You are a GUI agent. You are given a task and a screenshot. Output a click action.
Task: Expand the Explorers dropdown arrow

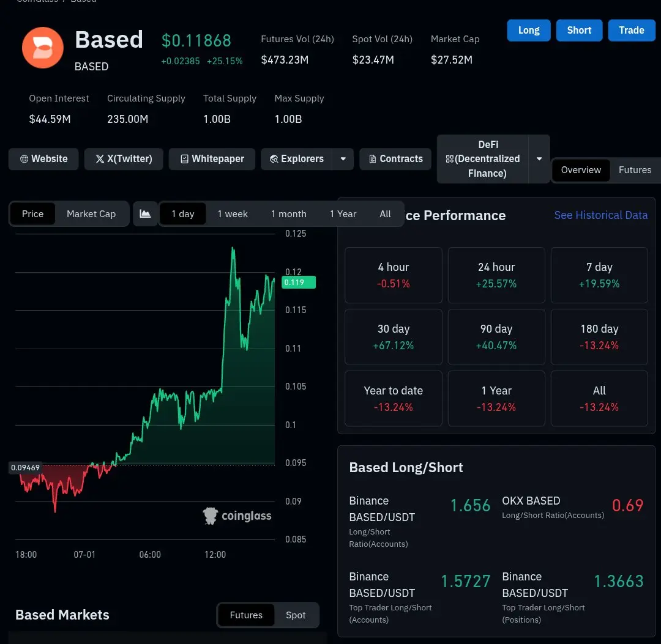tap(343, 159)
